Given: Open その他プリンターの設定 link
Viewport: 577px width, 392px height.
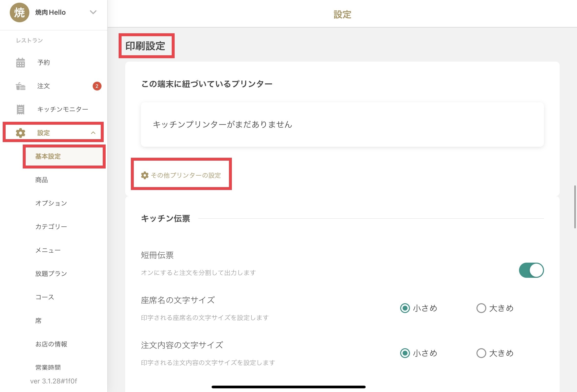Looking at the screenshot, I should tap(186, 175).
